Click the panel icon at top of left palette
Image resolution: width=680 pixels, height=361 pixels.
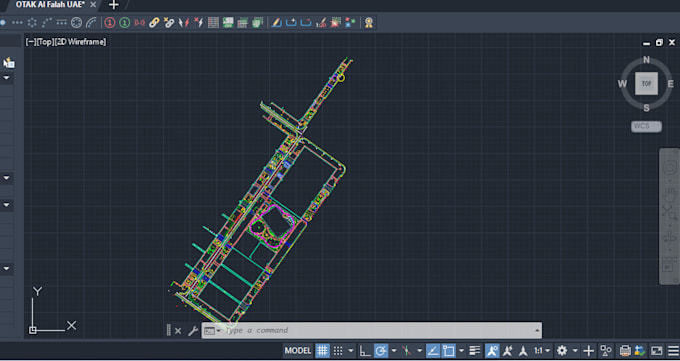9,63
